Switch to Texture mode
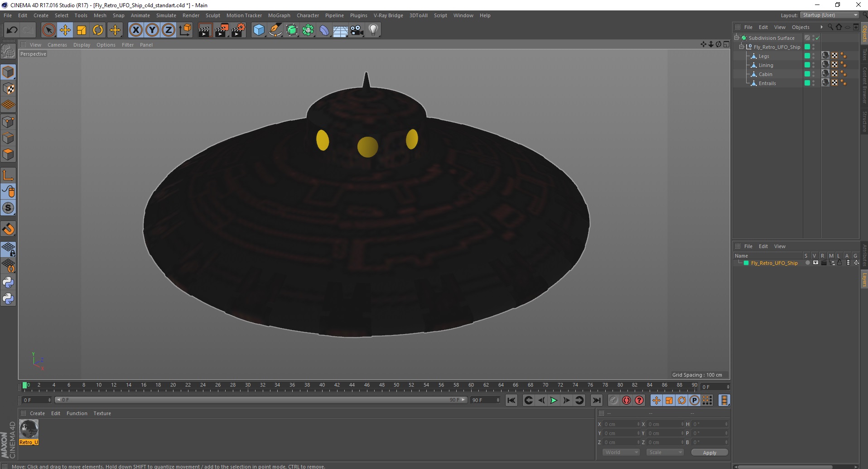Viewport: 868px width, 469px height. [x=8, y=89]
